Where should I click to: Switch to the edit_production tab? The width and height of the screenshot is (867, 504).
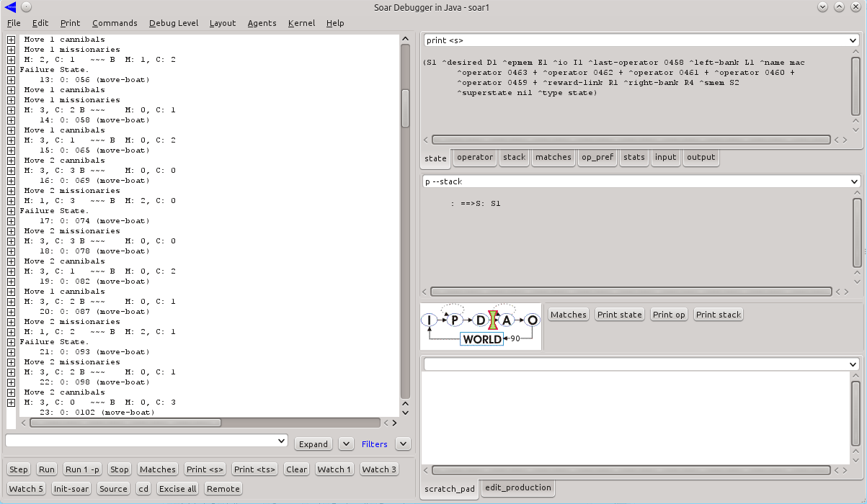[518, 487]
